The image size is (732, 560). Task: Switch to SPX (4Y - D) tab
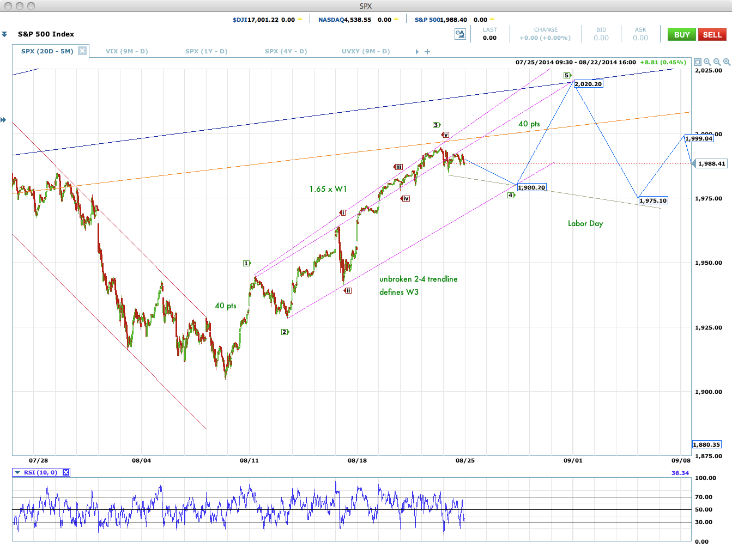click(x=286, y=51)
